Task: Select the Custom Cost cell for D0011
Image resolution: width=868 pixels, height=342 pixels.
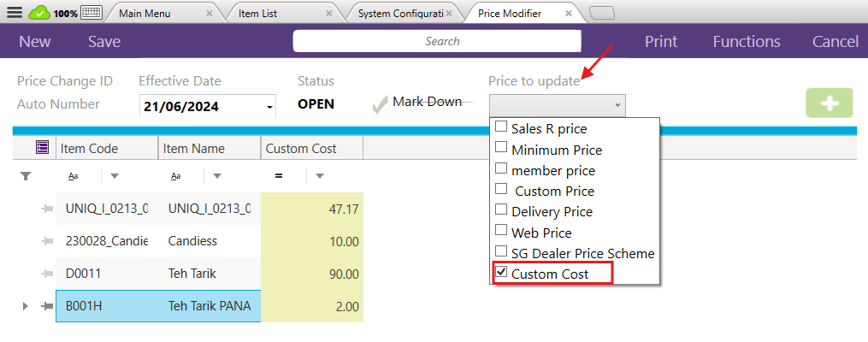Action: pos(312,274)
